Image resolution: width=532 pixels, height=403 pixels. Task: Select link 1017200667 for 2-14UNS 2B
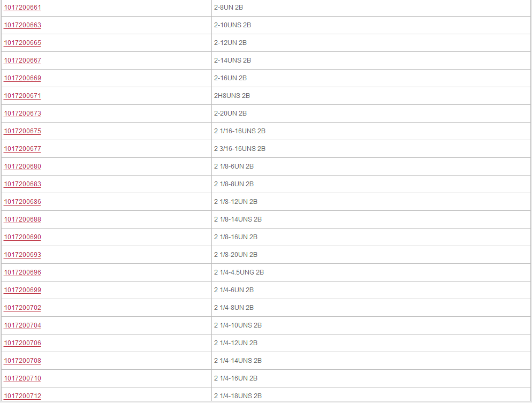pyautogui.click(x=22, y=60)
